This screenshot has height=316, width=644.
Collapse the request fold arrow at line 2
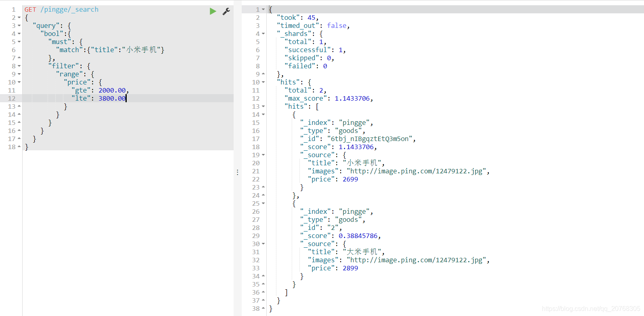click(19, 18)
